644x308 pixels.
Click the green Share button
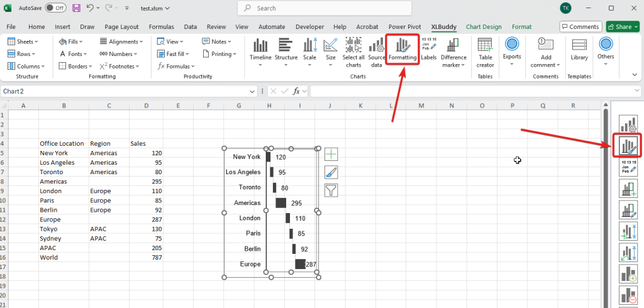(622, 27)
